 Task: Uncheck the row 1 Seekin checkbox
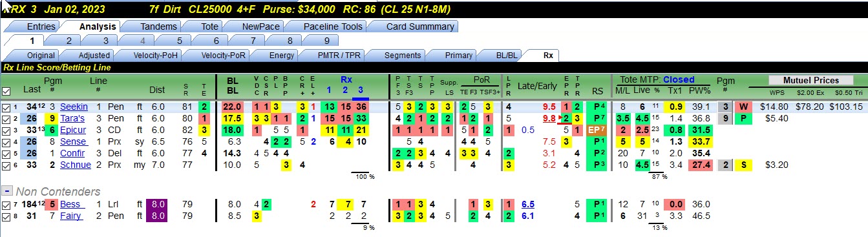pos(6,107)
